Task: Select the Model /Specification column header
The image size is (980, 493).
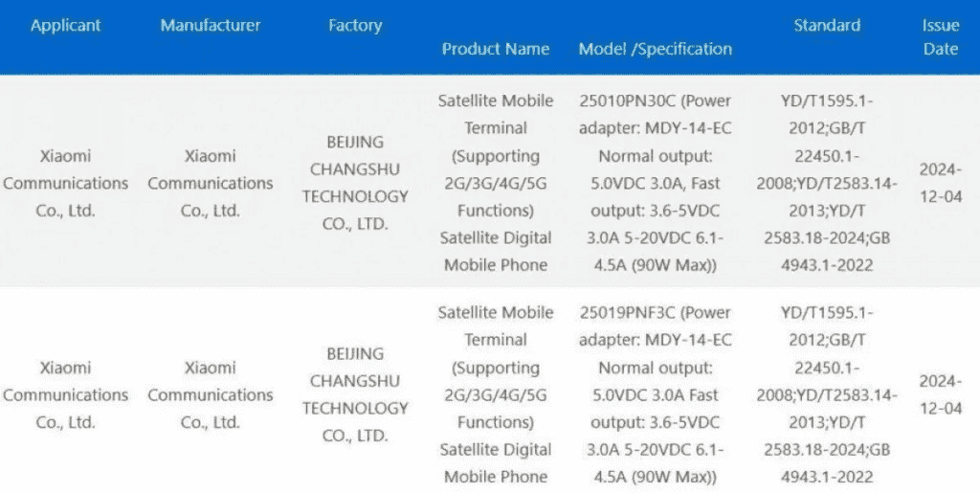Action: click(x=655, y=49)
